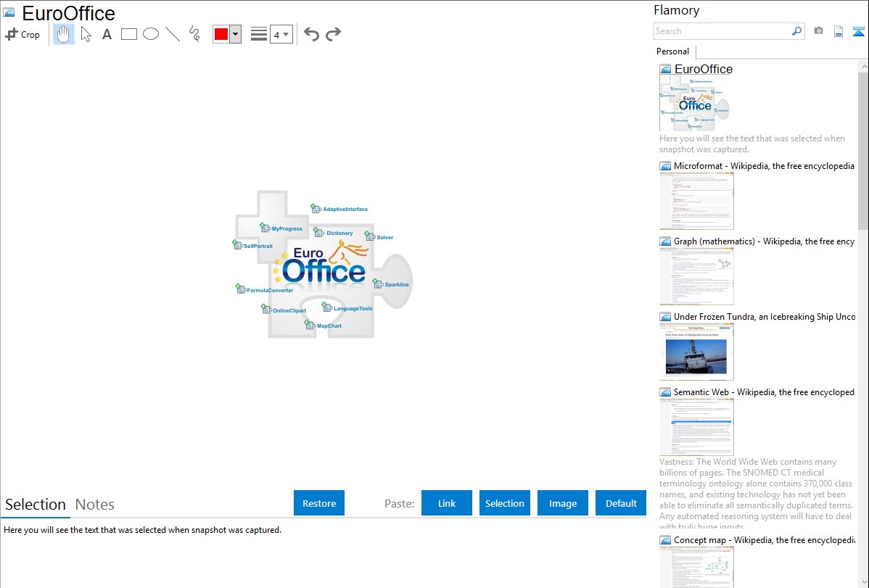Click the MapChart label in the image
Screen dimensions: 869x588
tap(329, 326)
